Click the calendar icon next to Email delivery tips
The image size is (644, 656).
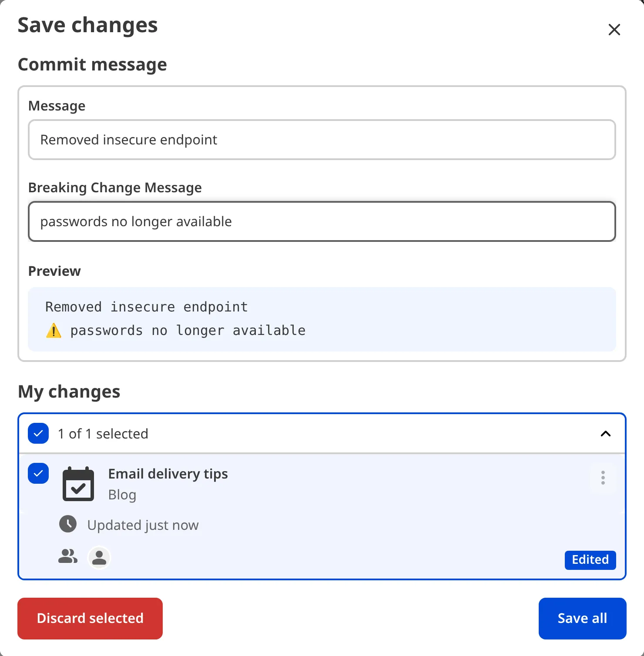pyautogui.click(x=78, y=484)
